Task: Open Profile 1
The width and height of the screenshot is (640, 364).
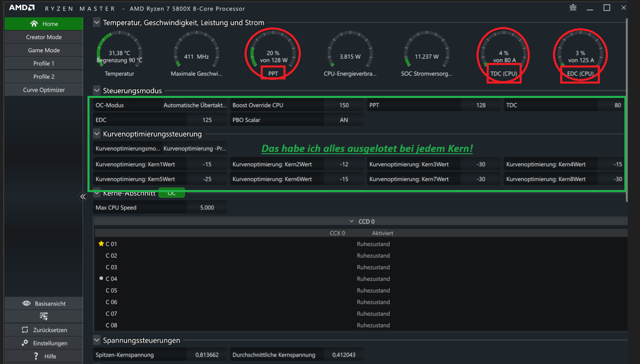Action: pos(44,63)
